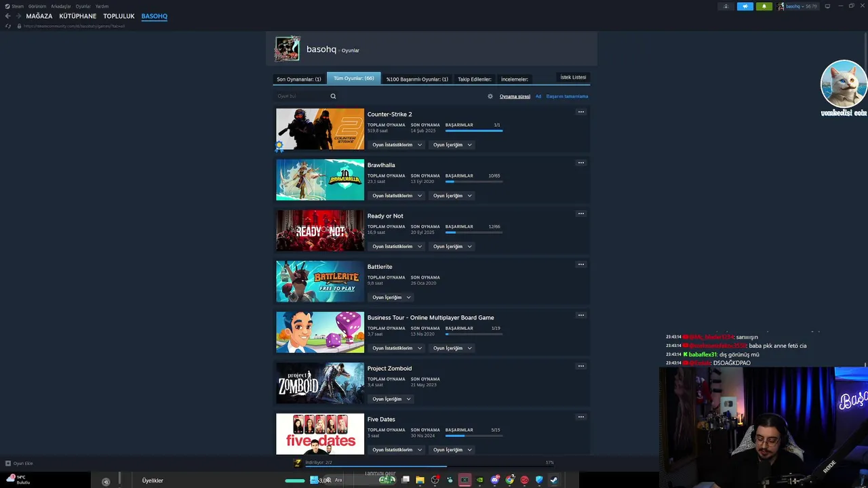Open Five Dates three-dot options menu
This screenshot has height=488, width=868.
(x=580, y=417)
